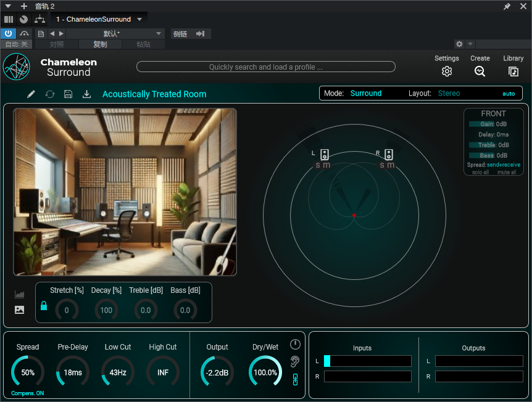Solo the left speaker
Screen dimensions: 532x402
click(x=318, y=165)
